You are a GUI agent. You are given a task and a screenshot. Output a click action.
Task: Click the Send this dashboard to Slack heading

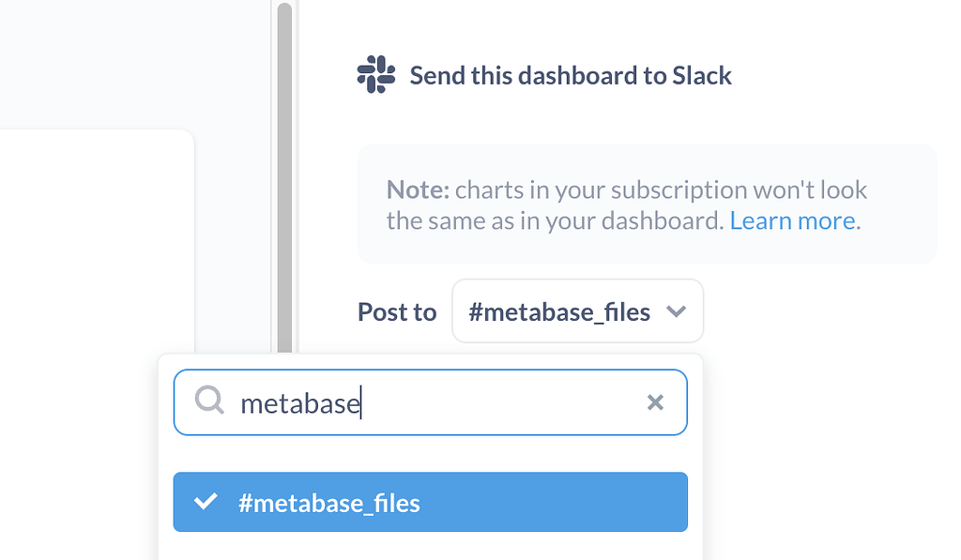pyautogui.click(x=571, y=75)
